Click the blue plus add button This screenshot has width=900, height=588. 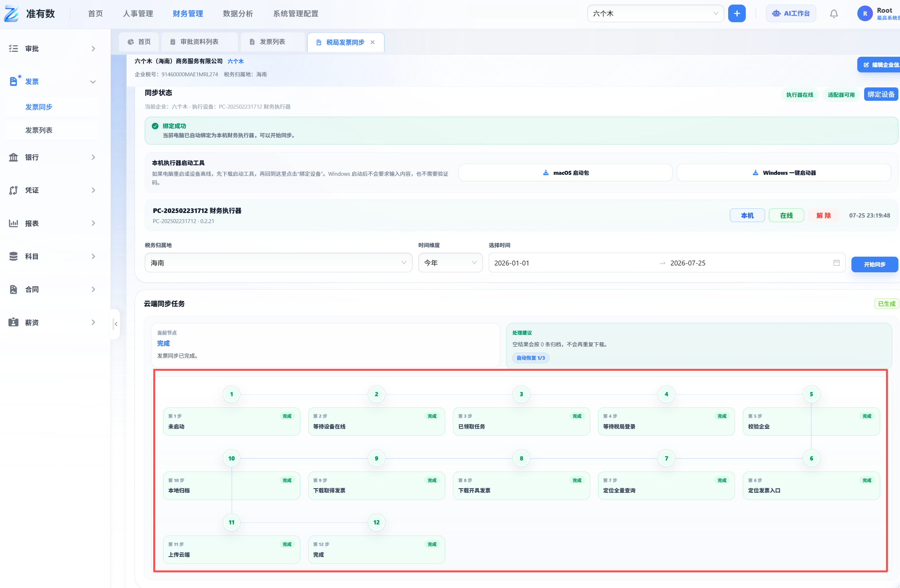pyautogui.click(x=737, y=14)
